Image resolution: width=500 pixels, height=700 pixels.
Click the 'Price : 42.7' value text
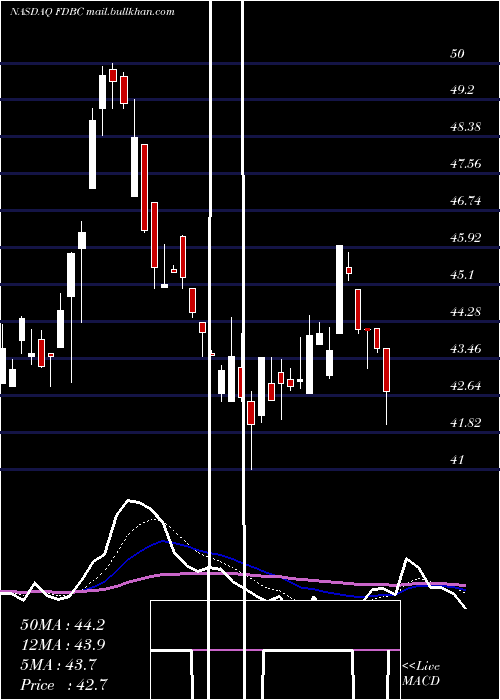pyautogui.click(x=63, y=685)
